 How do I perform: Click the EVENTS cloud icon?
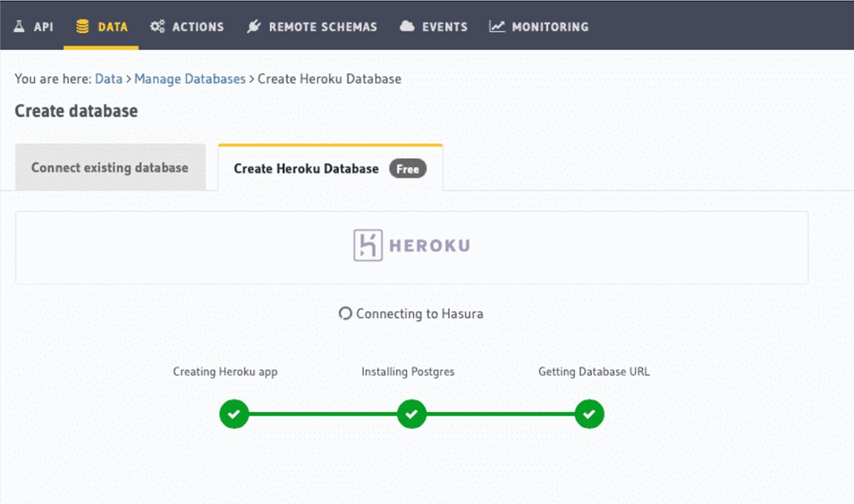tap(407, 26)
